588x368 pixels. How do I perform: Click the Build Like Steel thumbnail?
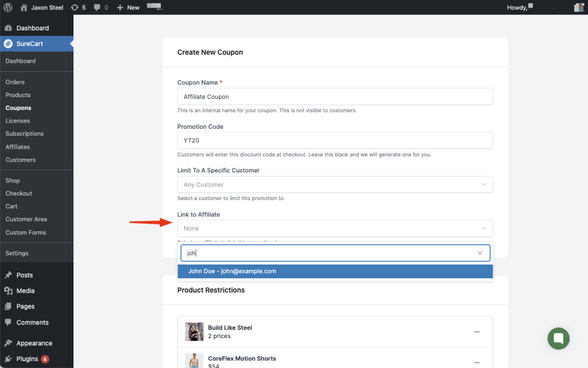click(x=194, y=332)
